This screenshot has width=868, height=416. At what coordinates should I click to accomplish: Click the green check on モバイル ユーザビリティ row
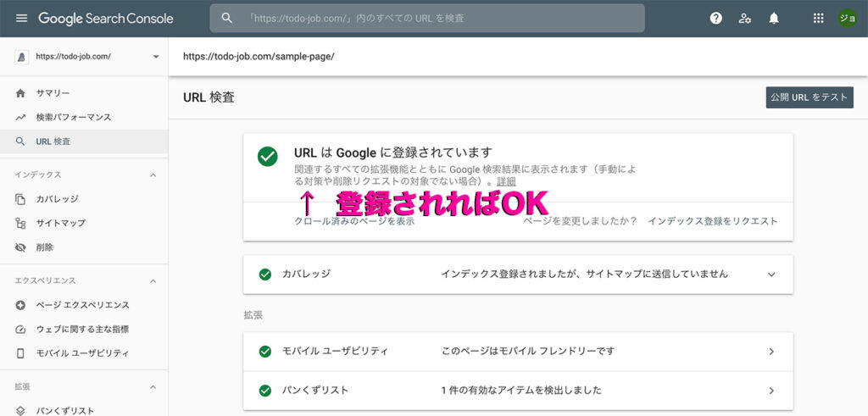tap(265, 352)
